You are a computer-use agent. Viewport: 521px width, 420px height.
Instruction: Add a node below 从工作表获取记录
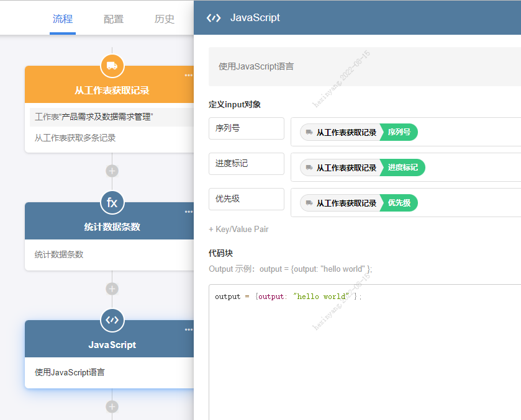point(112,171)
